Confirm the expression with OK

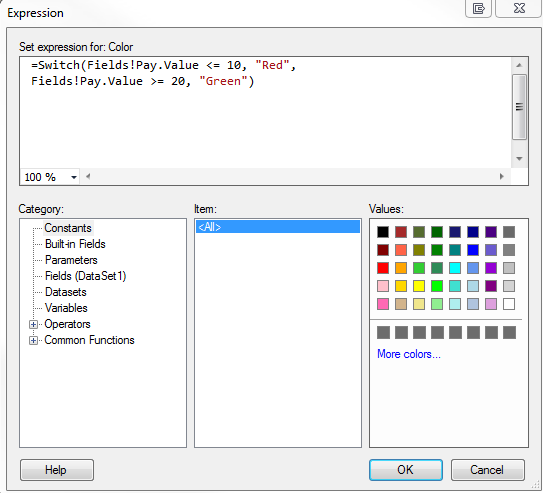point(406,470)
